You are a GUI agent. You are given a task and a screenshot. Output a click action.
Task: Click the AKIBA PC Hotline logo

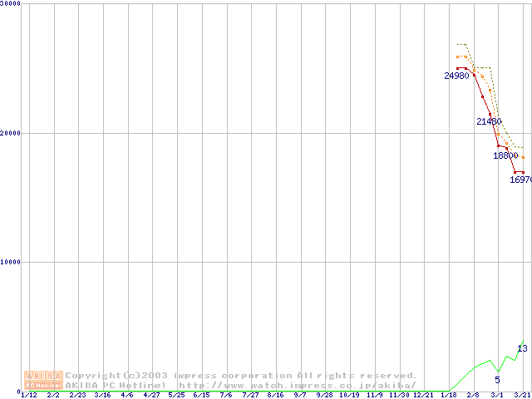[44, 380]
